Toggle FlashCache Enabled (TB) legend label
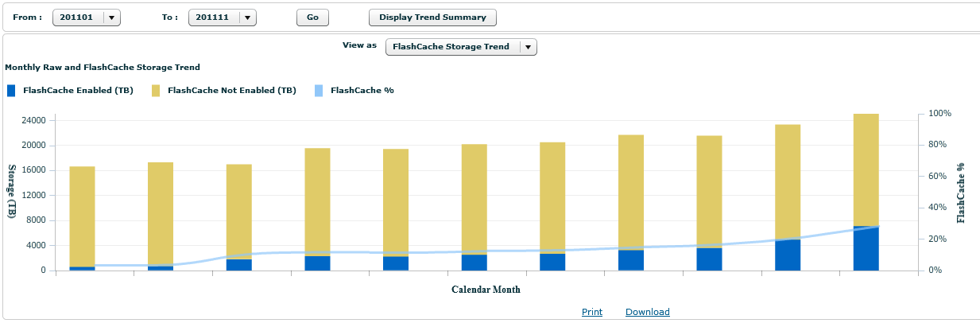This screenshot has height=327, width=980. click(78, 91)
